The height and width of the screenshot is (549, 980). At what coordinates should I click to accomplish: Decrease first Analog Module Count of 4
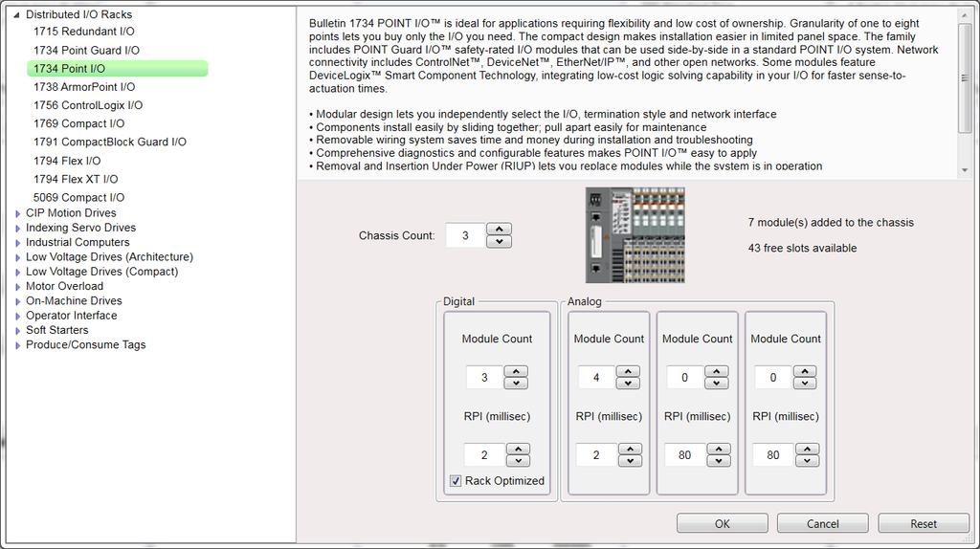point(628,383)
